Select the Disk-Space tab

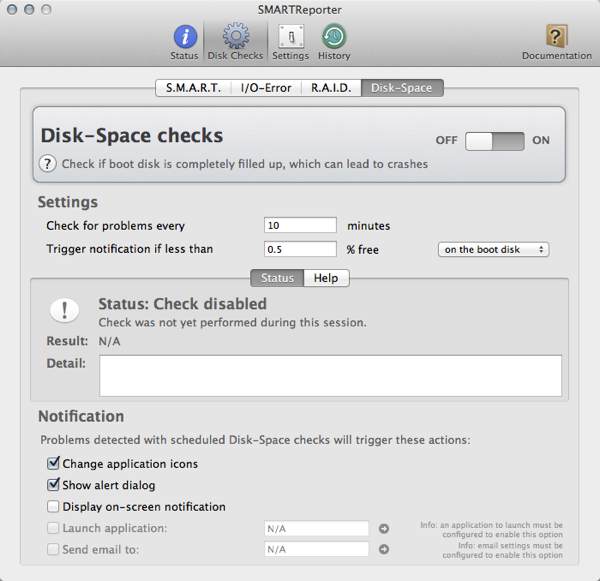click(x=402, y=88)
